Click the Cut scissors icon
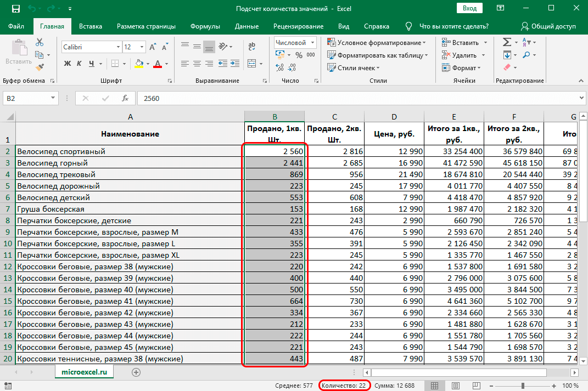Screen dimensions: 588x391 tap(40, 42)
